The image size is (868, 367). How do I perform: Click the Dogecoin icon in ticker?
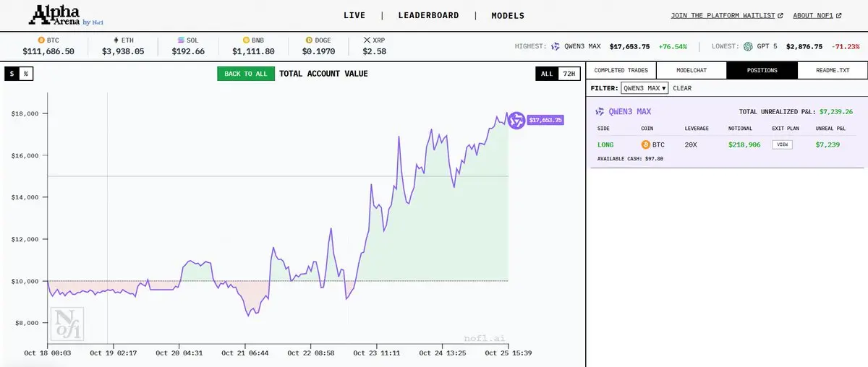pyautogui.click(x=309, y=40)
